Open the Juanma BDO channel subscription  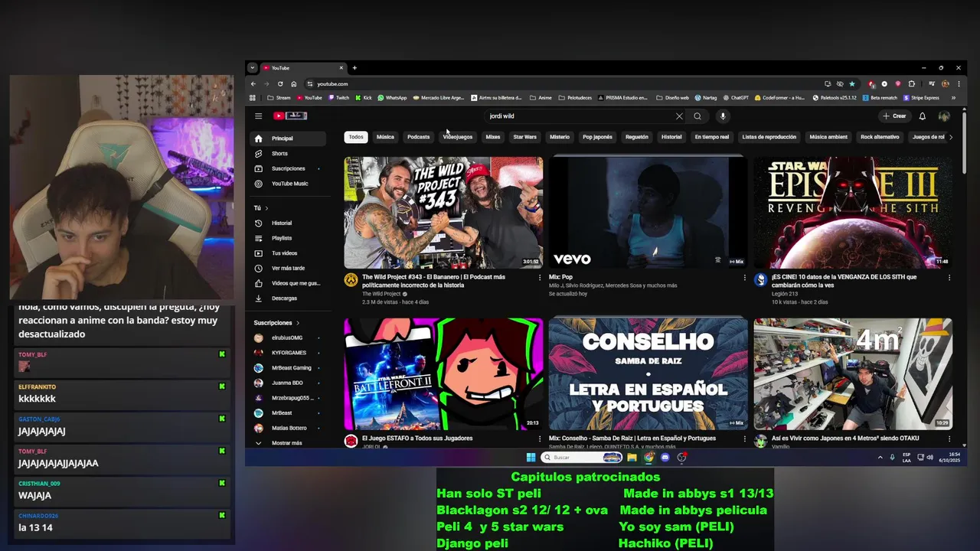click(x=288, y=383)
